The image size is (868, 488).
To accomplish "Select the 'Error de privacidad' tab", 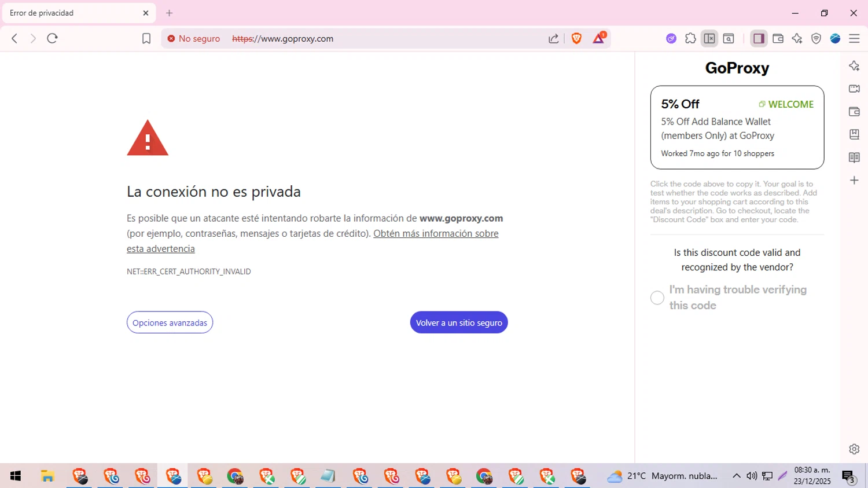I will tap(79, 13).
